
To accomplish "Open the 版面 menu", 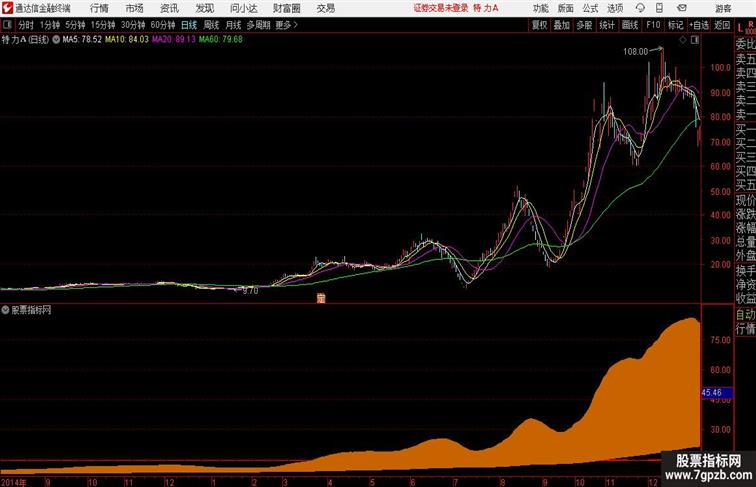I will [566, 8].
